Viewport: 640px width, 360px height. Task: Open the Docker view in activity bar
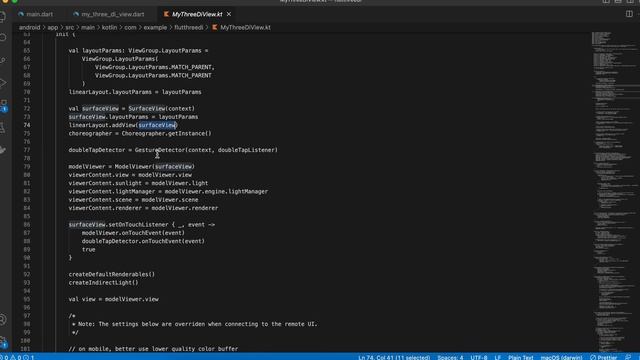(3, 150)
